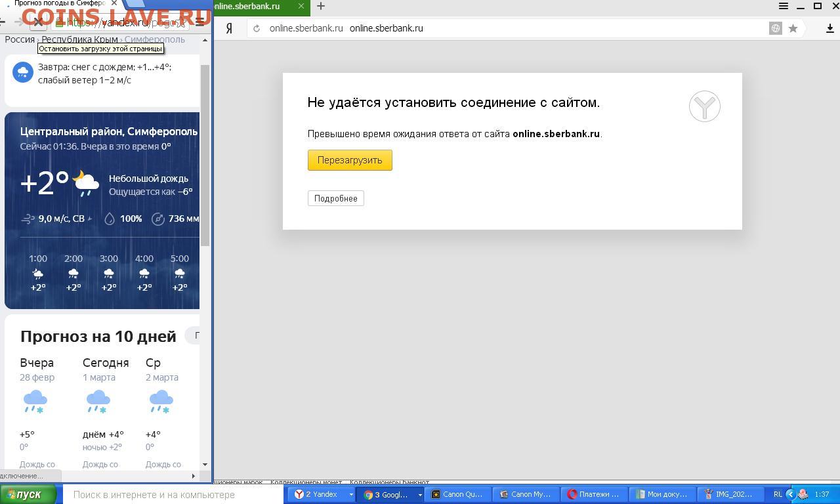This screenshot has width=840, height=504.
Task: Click the 'Симферополь' breadcrumb
Action: [x=154, y=39]
